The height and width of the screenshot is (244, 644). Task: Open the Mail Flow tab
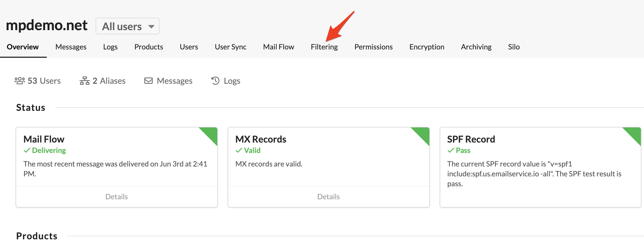tap(279, 47)
